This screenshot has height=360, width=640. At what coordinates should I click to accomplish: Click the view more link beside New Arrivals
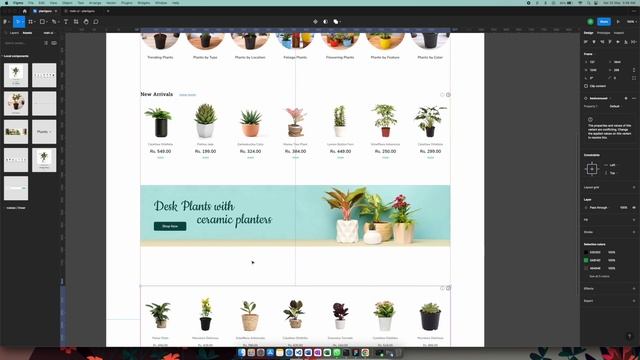(x=187, y=95)
